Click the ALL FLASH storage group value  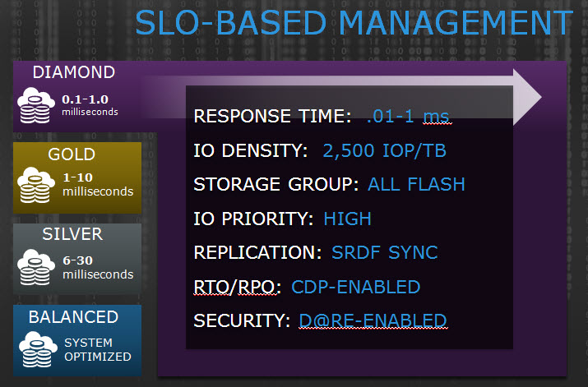(416, 184)
